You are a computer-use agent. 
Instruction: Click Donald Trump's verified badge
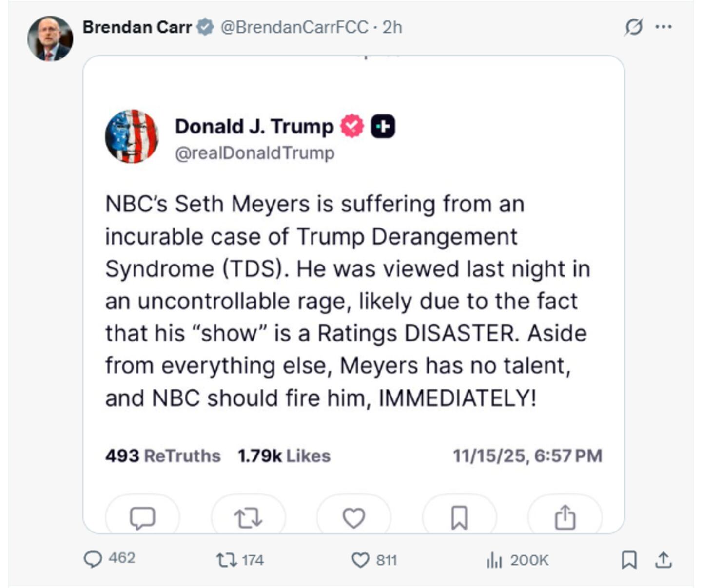(351, 125)
